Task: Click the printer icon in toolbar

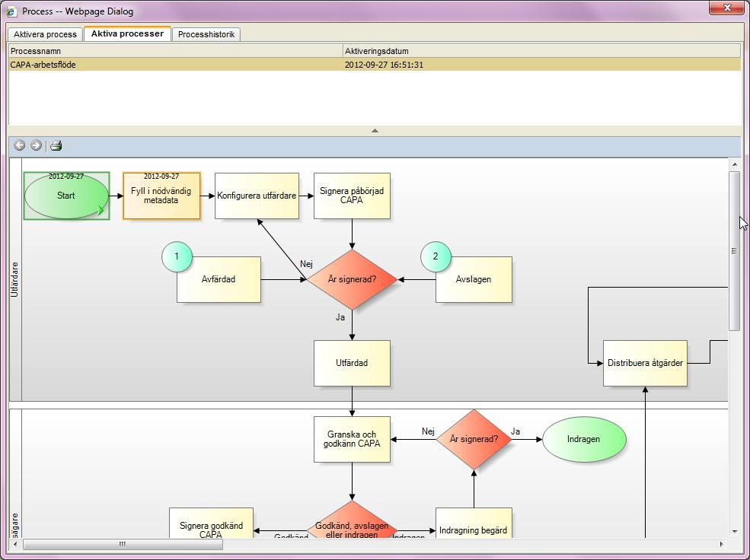Action: pyautogui.click(x=56, y=145)
